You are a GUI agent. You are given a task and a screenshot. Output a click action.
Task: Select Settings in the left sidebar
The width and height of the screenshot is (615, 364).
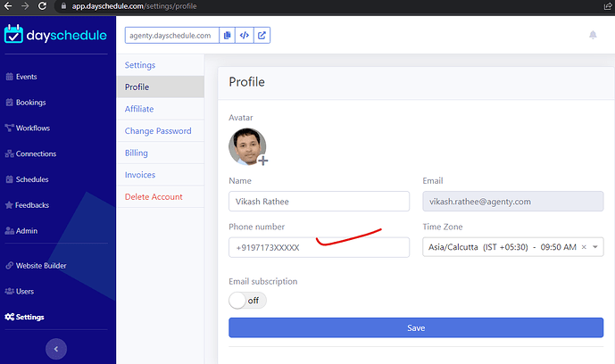point(24,317)
